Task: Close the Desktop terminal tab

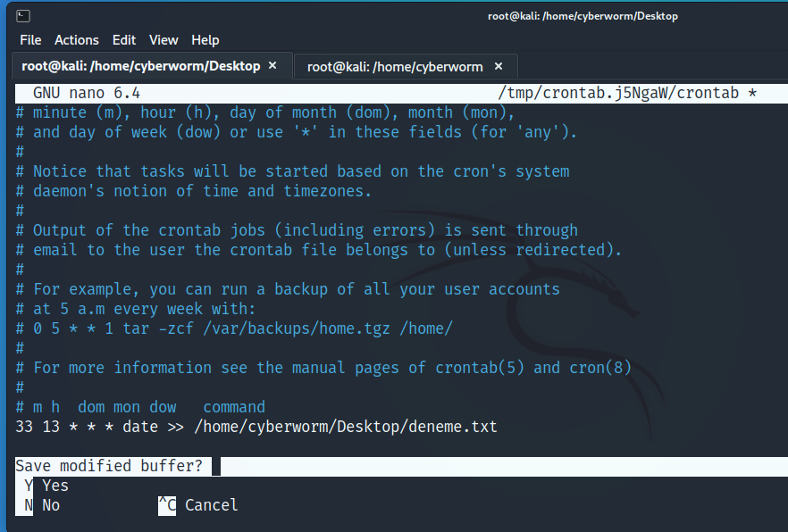Action: pyautogui.click(x=272, y=65)
